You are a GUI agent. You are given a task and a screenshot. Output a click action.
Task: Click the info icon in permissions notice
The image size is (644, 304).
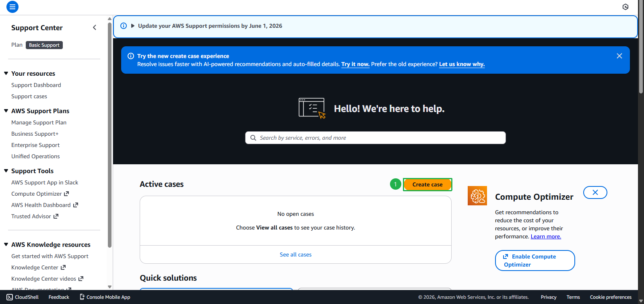coord(124,26)
